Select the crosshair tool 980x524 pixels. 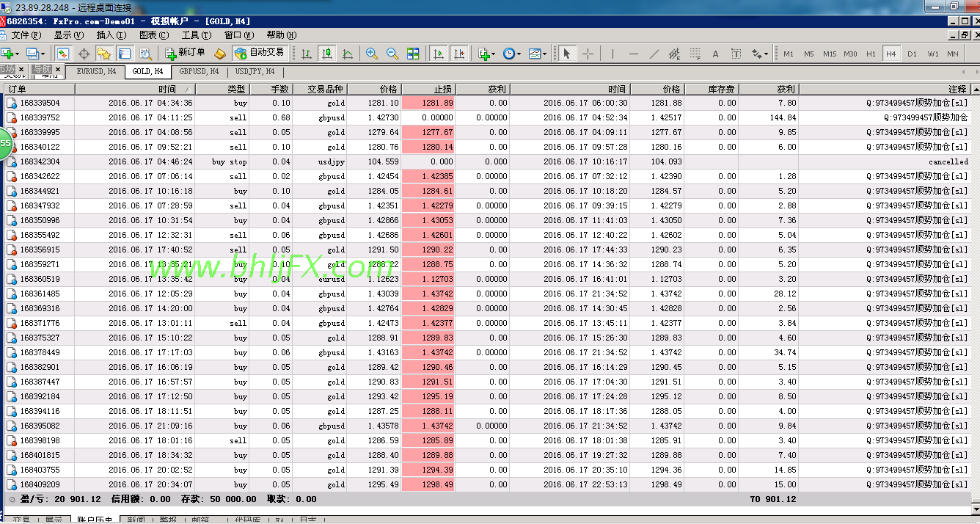[x=588, y=54]
